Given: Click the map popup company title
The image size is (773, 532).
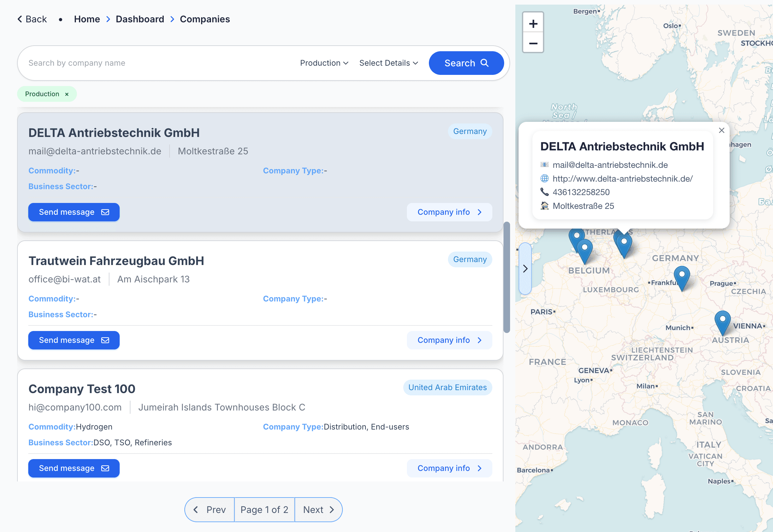Looking at the screenshot, I should click(x=622, y=146).
